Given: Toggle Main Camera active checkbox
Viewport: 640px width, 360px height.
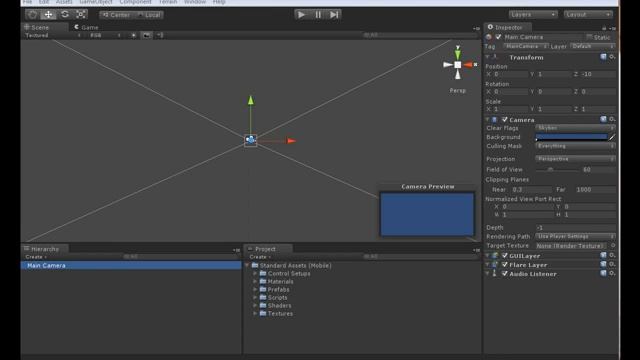Looking at the screenshot, I should (x=498, y=37).
